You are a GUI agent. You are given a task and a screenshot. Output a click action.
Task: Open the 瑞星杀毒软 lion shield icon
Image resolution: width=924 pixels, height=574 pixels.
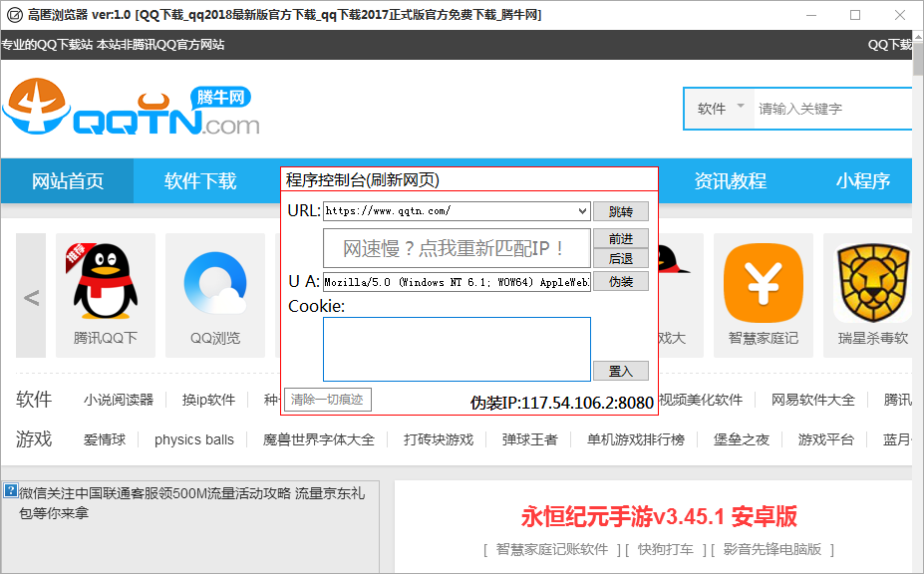(x=873, y=283)
